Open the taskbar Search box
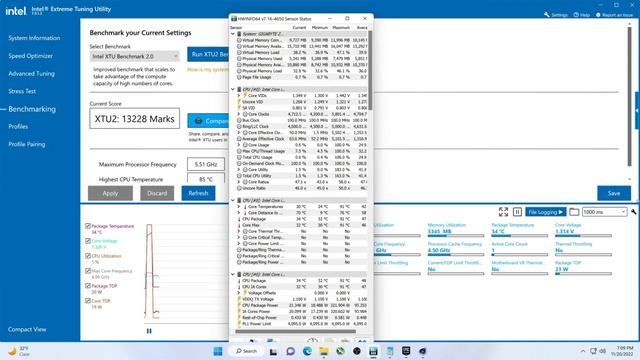The width and height of the screenshot is (640, 360). tap(246, 351)
